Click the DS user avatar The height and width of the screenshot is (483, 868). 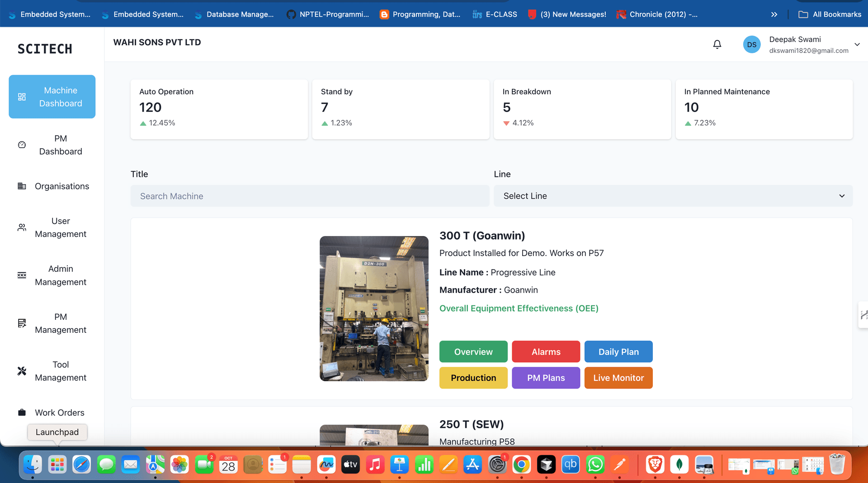(752, 44)
